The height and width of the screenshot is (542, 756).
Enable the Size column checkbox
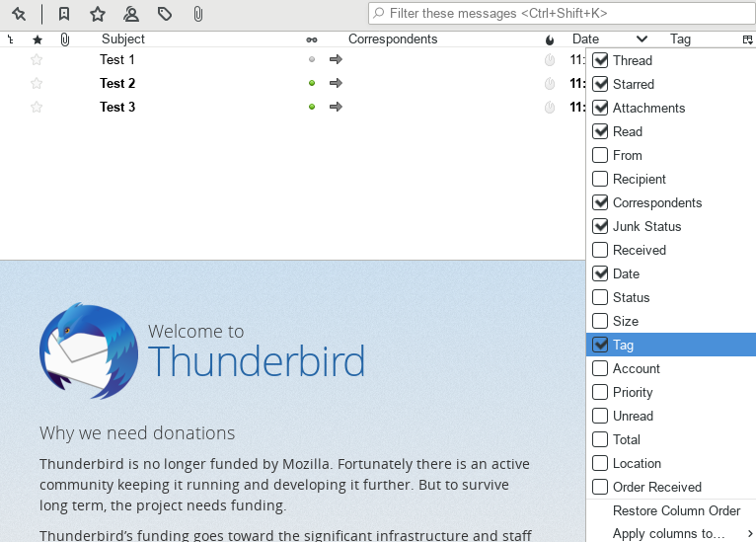(600, 321)
